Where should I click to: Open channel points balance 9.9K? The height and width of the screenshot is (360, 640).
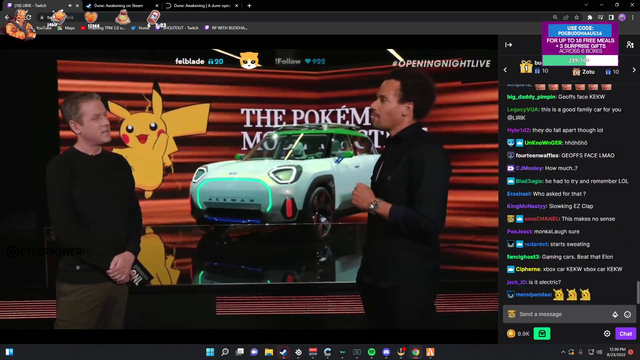[x=518, y=333]
